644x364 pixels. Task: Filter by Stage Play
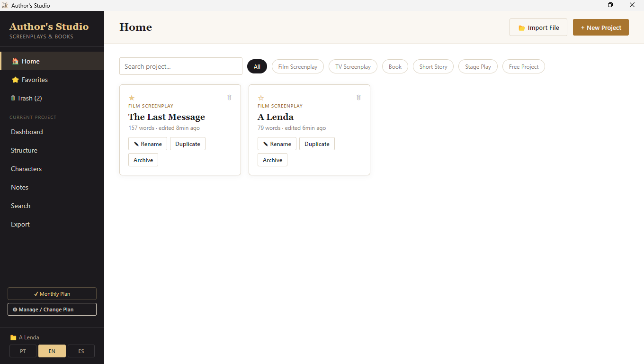point(478,66)
